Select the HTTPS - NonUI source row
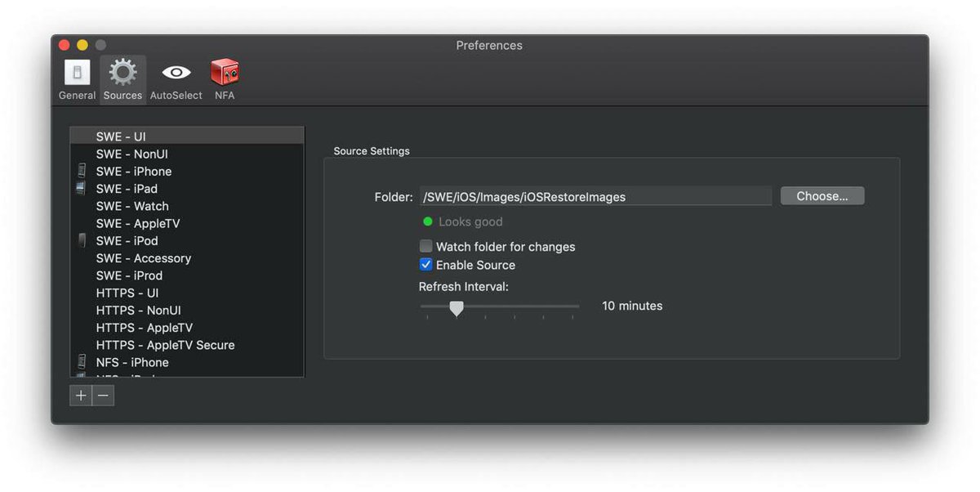 point(187,310)
